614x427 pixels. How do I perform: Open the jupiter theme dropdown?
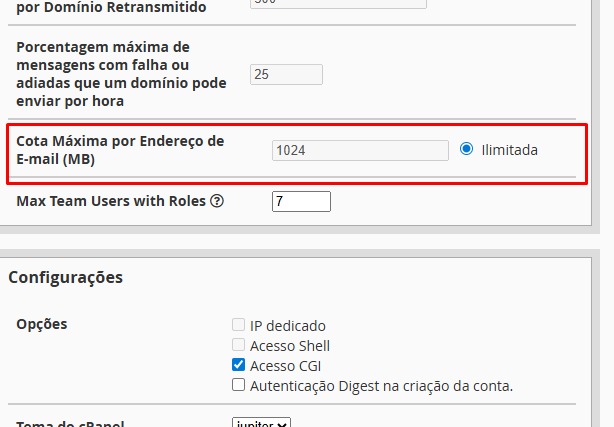pos(261,422)
